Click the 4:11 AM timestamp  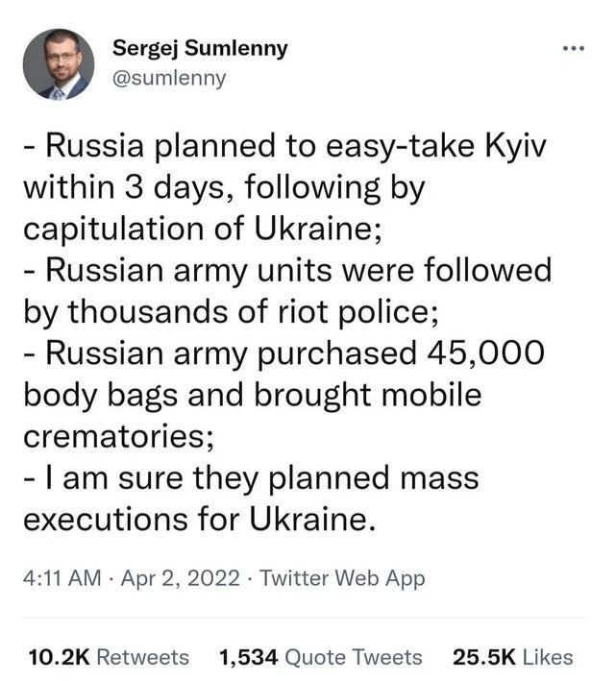tap(60, 579)
